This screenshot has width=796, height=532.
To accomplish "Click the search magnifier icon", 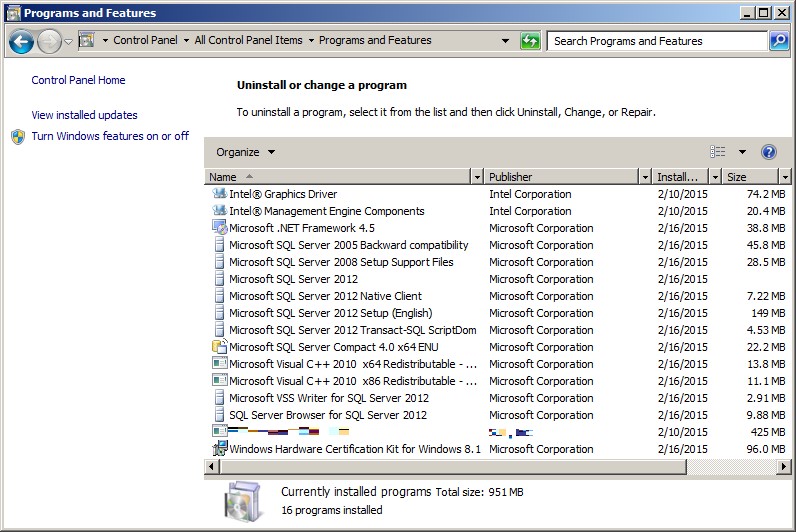I will [x=779, y=41].
